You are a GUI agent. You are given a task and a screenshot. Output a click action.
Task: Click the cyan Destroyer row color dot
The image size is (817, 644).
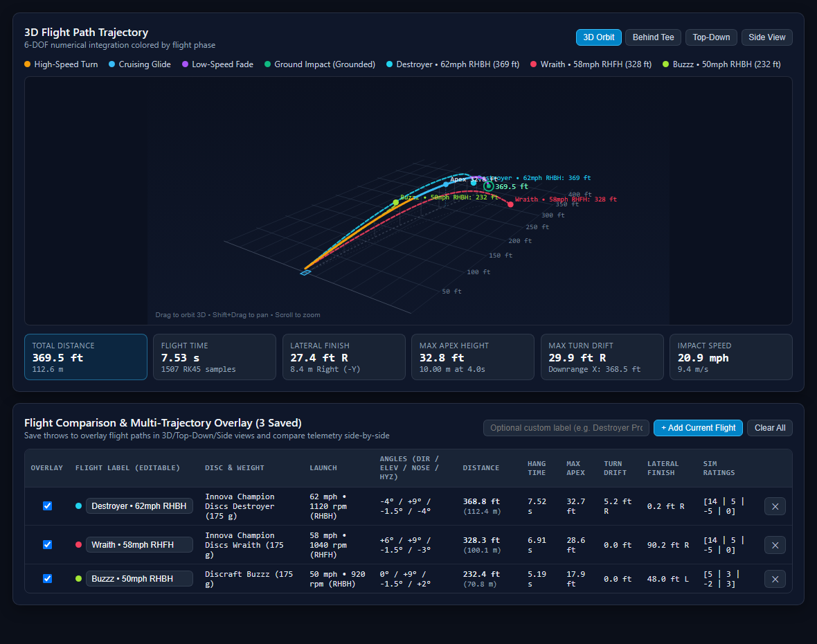click(78, 506)
